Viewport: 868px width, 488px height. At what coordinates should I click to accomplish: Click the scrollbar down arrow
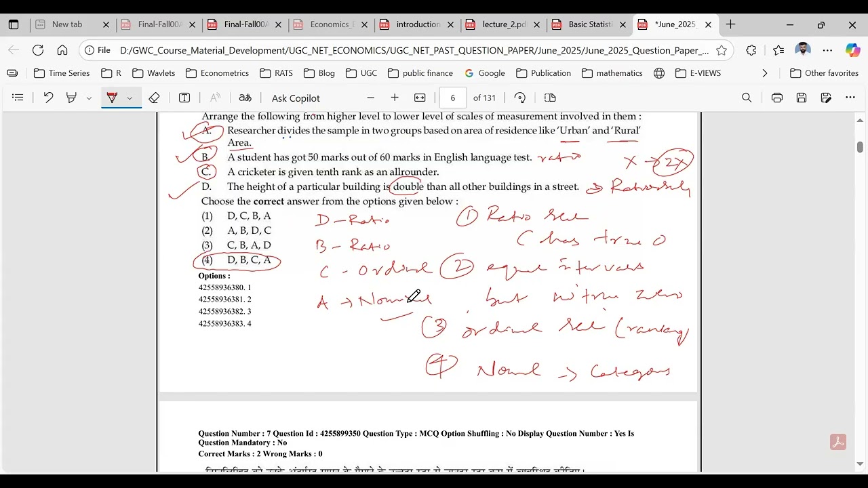(x=860, y=464)
